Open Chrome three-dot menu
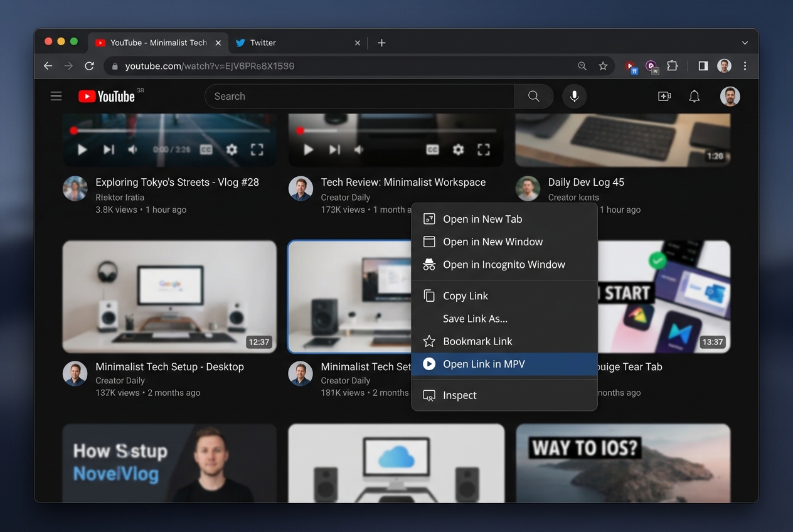 (745, 66)
